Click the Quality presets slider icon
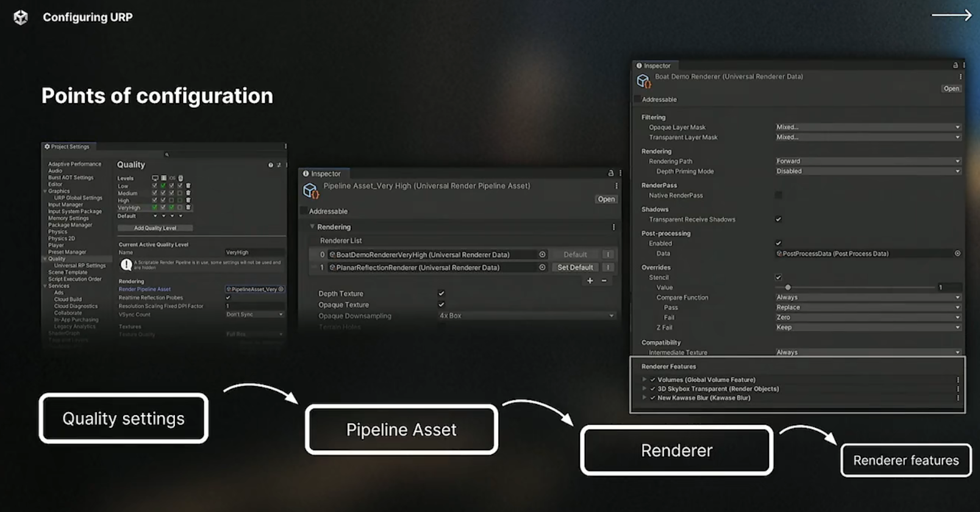This screenshot has width=980, height=512. point(279,165)
